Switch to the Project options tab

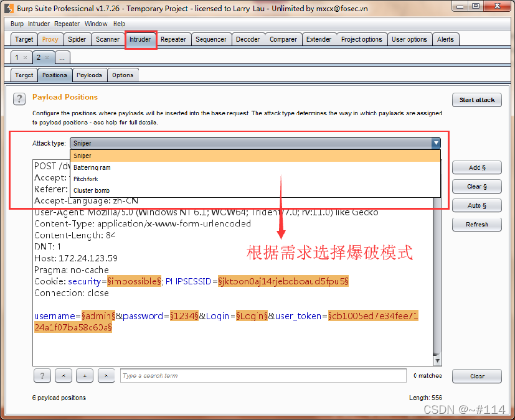tap(362, 39)
